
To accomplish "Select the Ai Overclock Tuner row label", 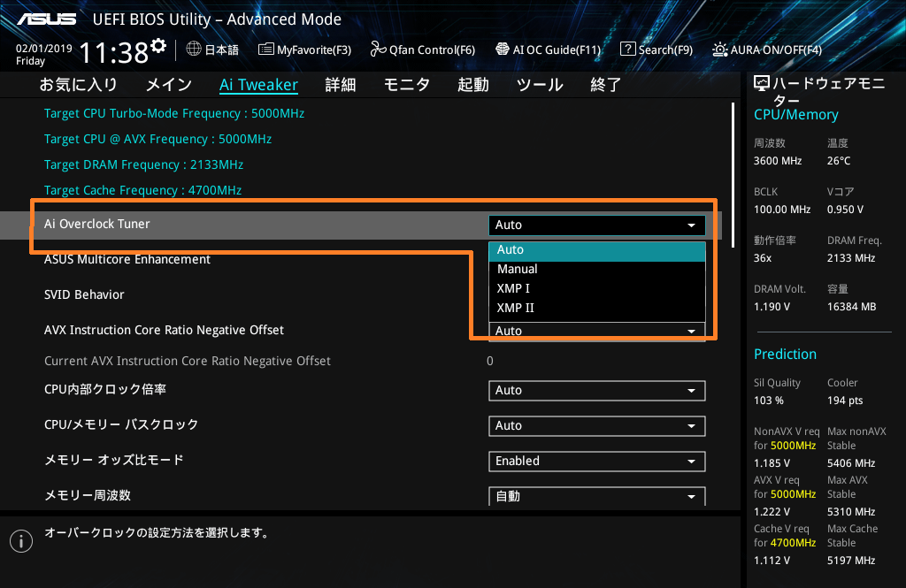I will click(x=97, y=224).
